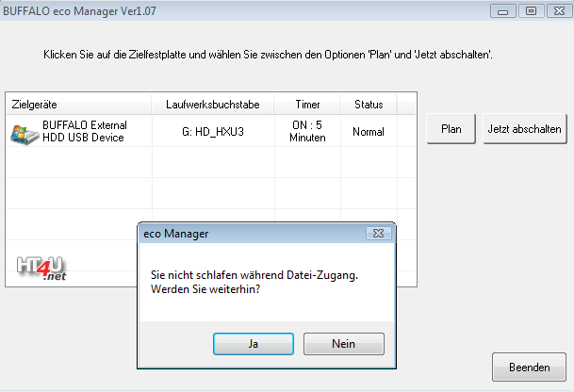Click the G: HD_HXU3 drive letter cell

213,131
